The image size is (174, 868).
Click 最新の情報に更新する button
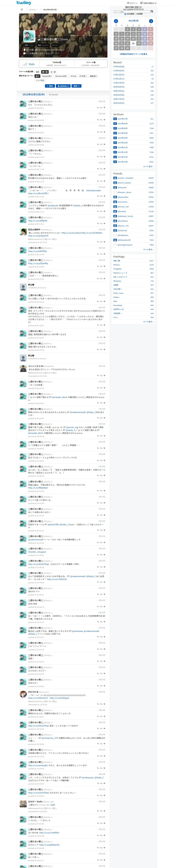133,7
